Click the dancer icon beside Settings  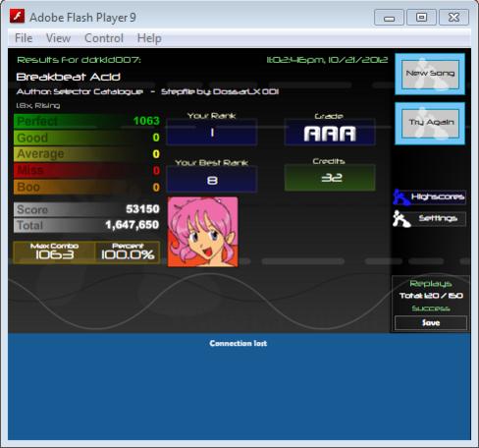tap(401, 219)
